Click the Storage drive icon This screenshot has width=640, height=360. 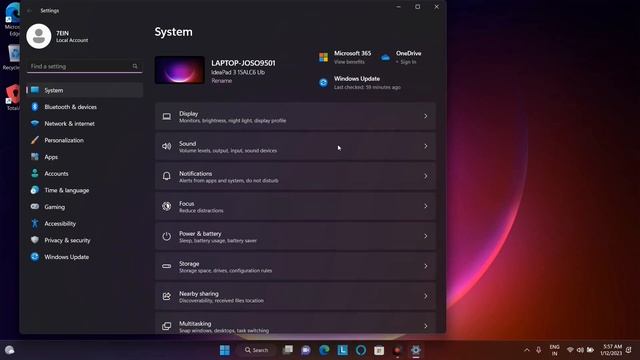(x=167, y=266)
